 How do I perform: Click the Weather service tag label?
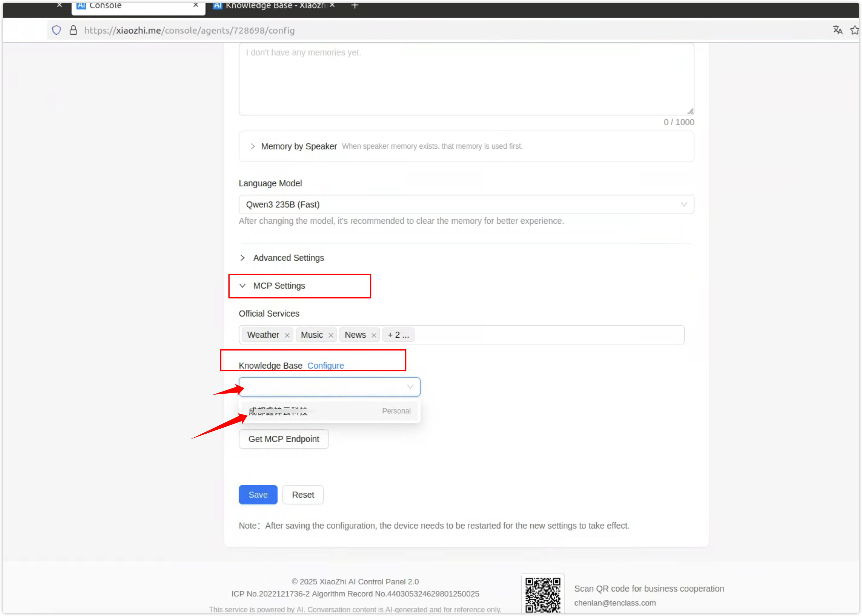point(263,335)
